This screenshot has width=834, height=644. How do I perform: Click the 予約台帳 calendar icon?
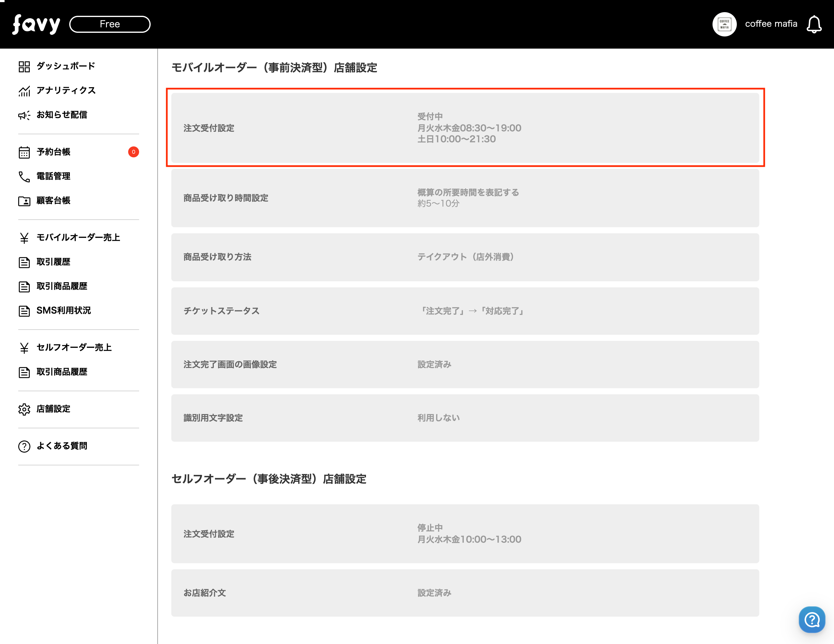click(24, 152)
